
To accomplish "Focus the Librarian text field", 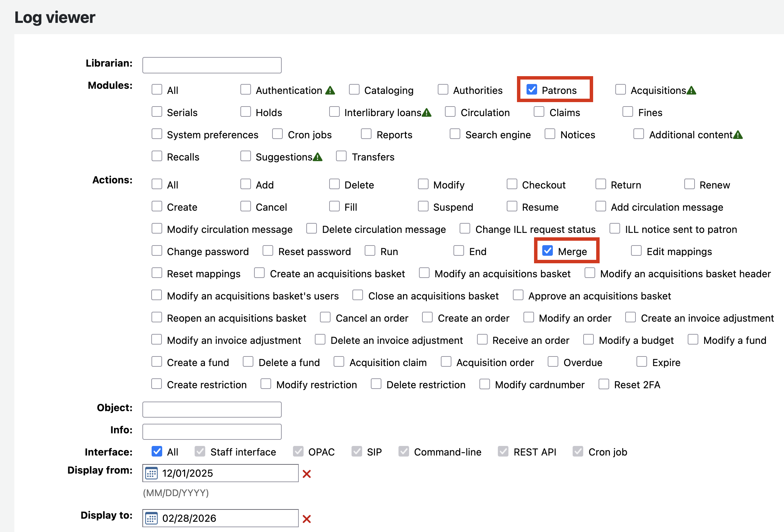I will point(212,65).
